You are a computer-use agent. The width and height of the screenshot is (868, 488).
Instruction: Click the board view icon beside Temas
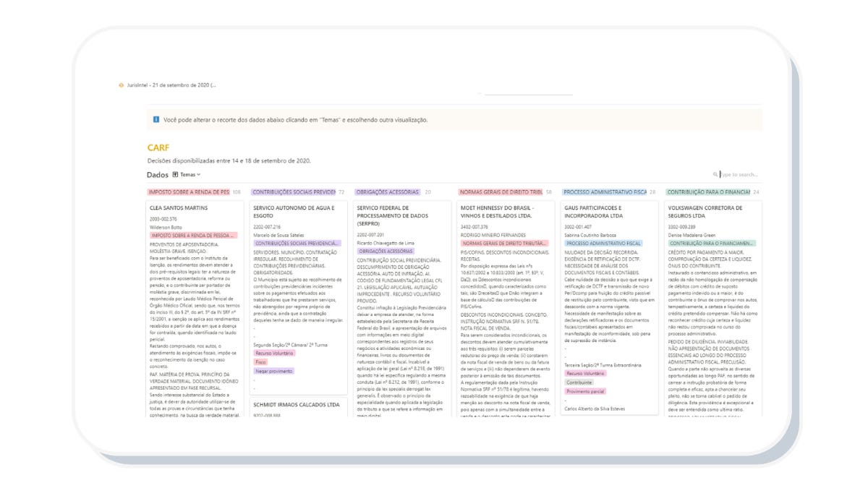point(175,174)
